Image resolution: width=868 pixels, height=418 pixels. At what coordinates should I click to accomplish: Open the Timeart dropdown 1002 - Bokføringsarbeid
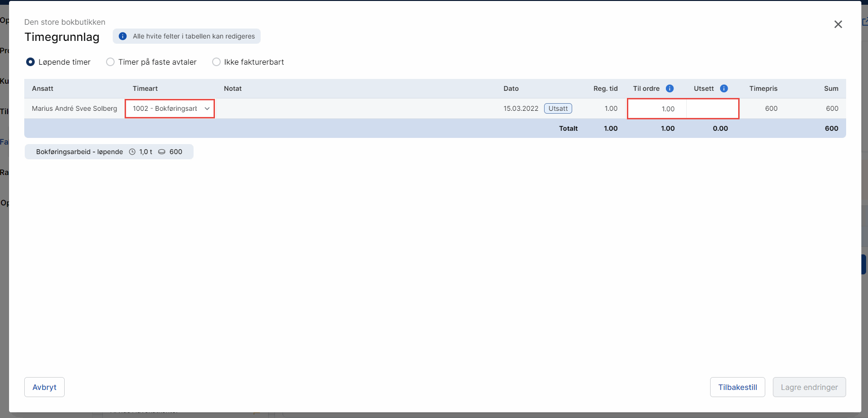pyautogui.click(x=170, y=108)
